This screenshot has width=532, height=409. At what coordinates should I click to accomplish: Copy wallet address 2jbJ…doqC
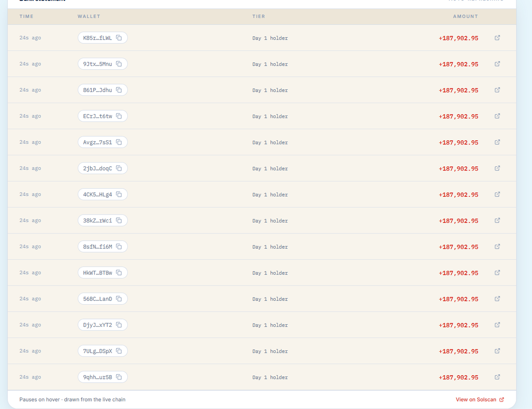pos(119,168)
